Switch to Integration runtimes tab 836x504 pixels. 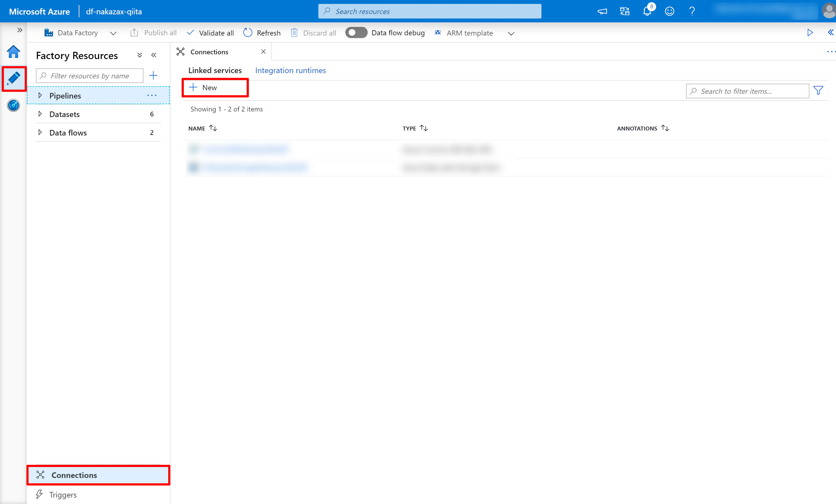point(290,70)
